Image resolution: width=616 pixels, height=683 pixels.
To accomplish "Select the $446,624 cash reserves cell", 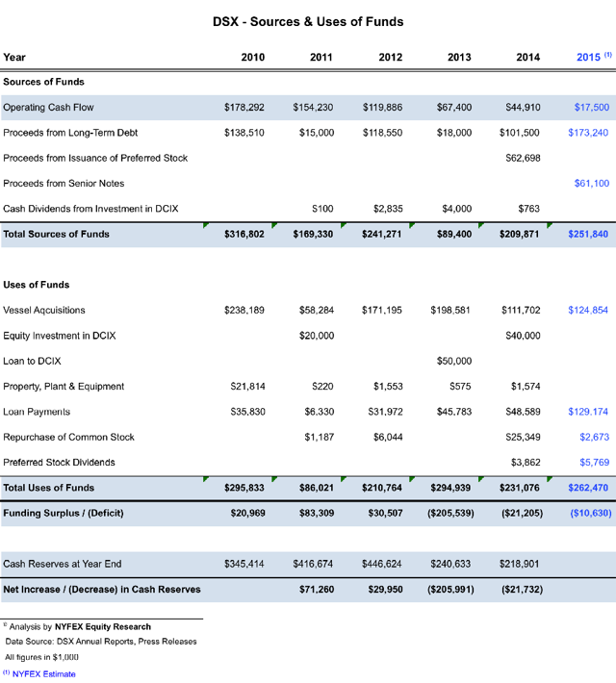I will point(381,564).
